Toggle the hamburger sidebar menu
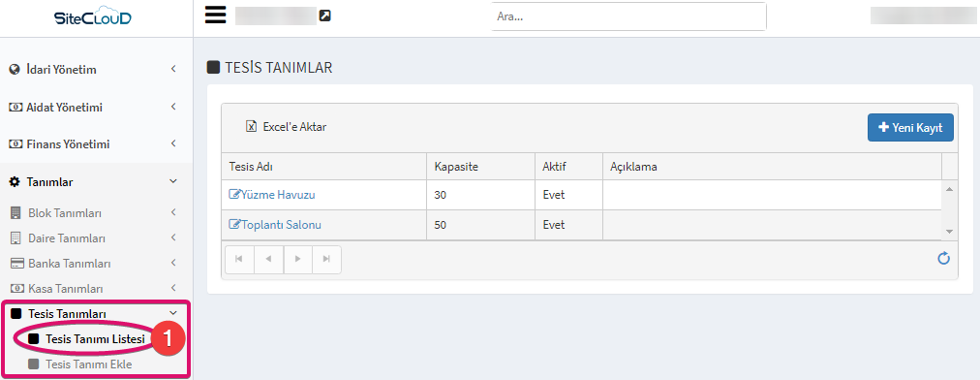980x380 pixels. coord(215,15)
